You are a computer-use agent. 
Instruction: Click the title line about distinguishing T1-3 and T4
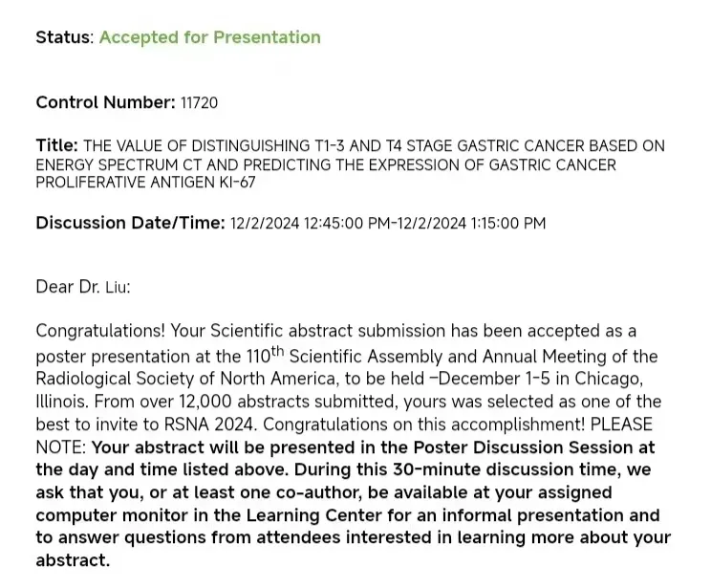pyautogui.click(x=374, y=145)
